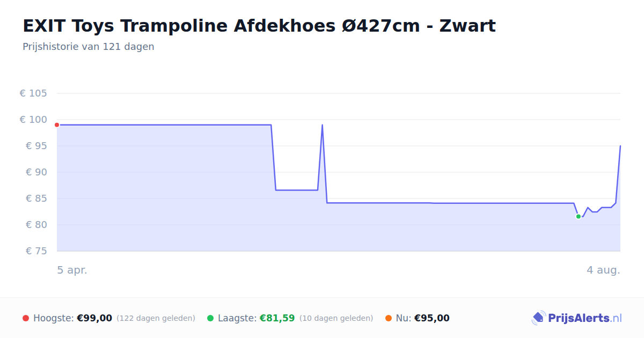Click the 122 dagen geleden note
The image size is (644, 338).
(x=156, y=318)
